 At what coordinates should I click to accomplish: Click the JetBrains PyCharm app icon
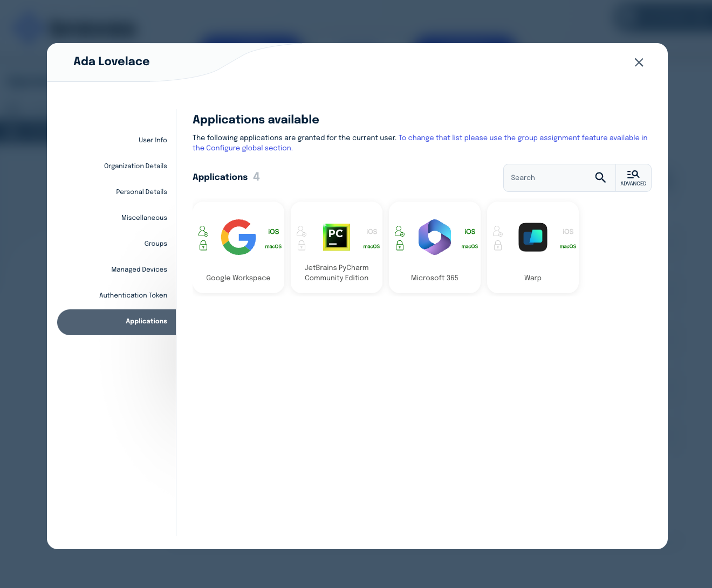click(x=337, y=237)
